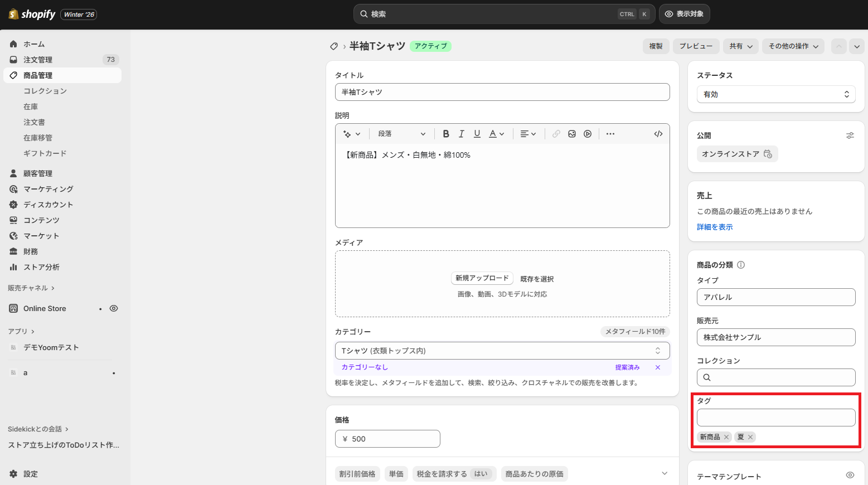Expand the 段落 paragraph style dropdown

pyautogui.click(x=401, y=134)
